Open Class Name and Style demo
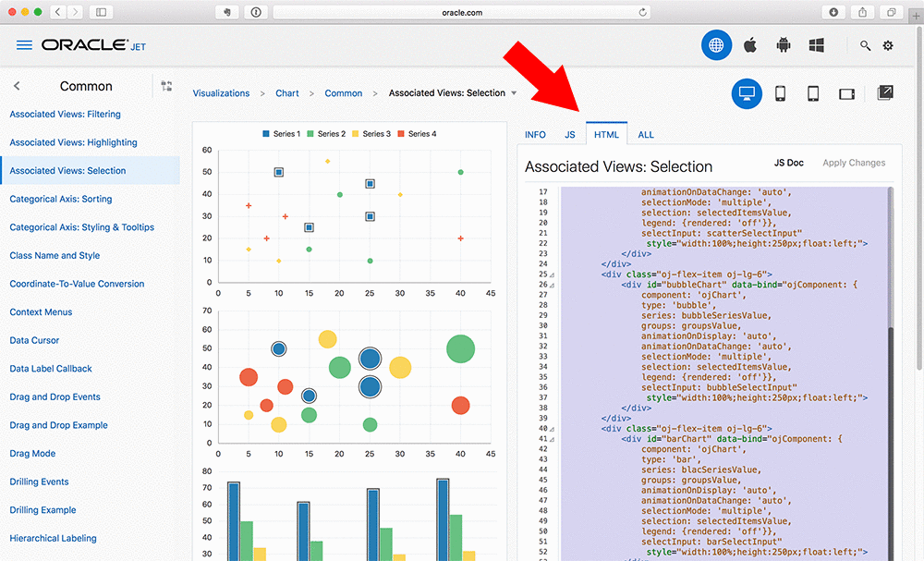The height and width of the screenshot is (561, 924). [55, 256]
